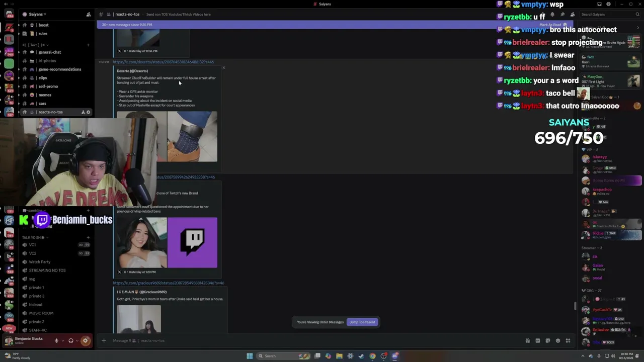Image resolution: width=644 pixels, height=362 pixels.
Task: Open the emoji picker icon
Action: point(557,340)
